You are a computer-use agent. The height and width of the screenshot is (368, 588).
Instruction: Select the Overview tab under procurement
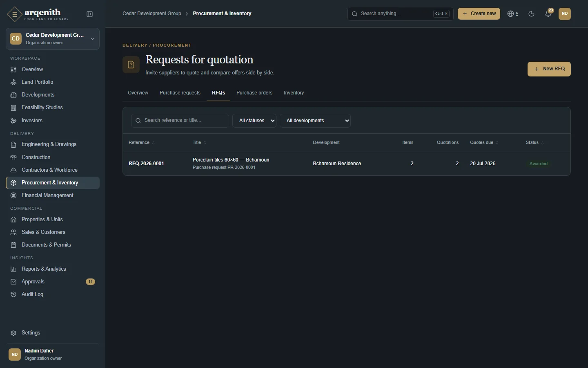138,93
